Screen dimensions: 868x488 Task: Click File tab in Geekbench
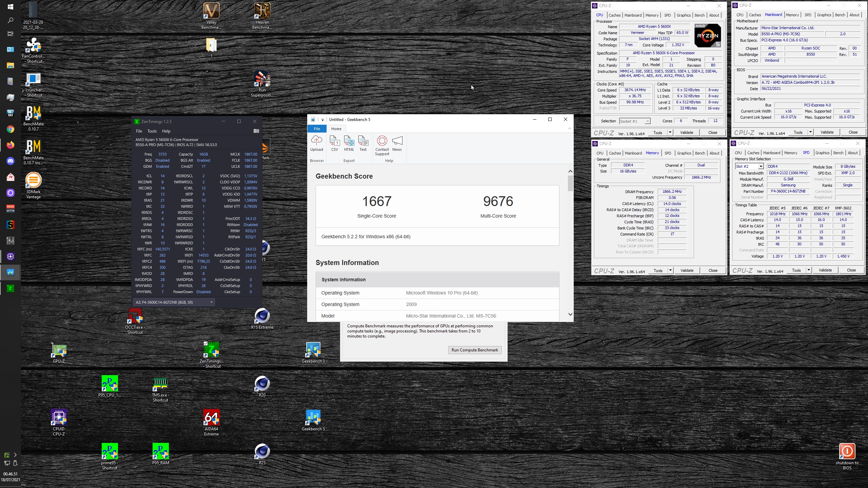click(317, 129)
